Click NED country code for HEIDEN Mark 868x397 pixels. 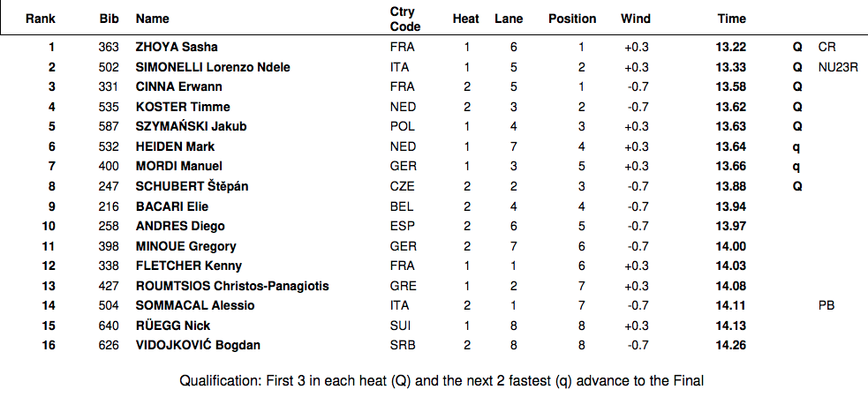[403, 146]
